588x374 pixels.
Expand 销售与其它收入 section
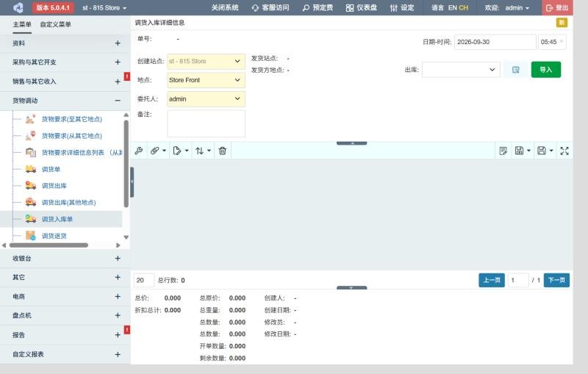click(65, 82)
